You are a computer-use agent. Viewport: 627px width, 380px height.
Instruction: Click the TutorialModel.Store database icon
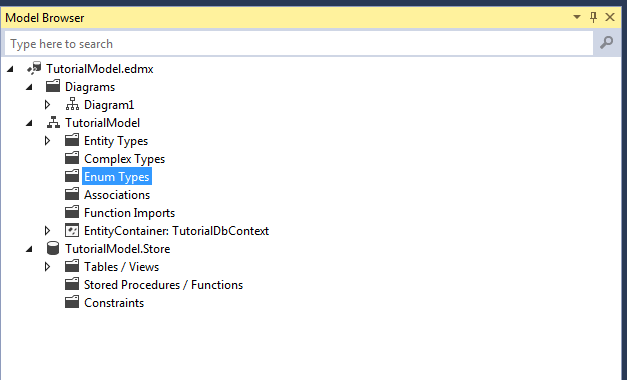(53, 248)
